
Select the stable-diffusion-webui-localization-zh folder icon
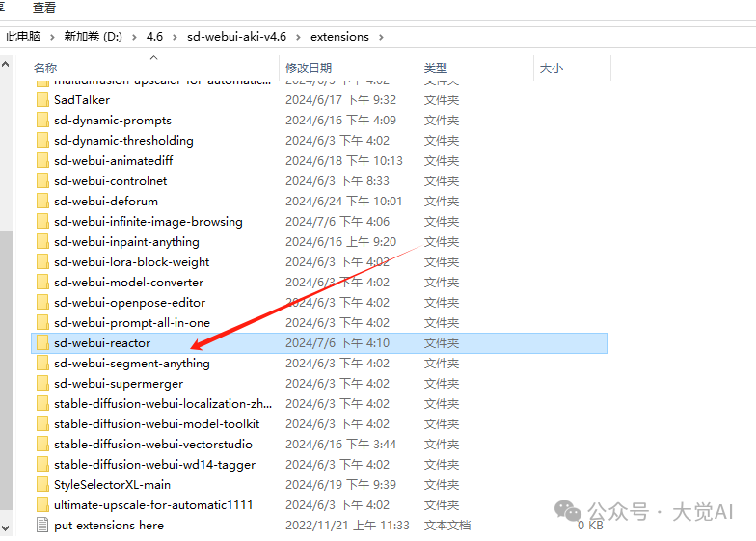[42, 403]
